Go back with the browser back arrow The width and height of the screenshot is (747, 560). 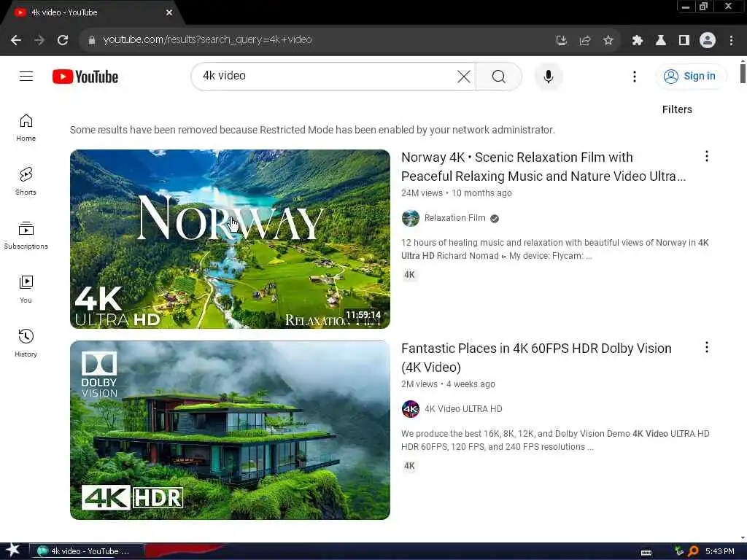point(16,40)
